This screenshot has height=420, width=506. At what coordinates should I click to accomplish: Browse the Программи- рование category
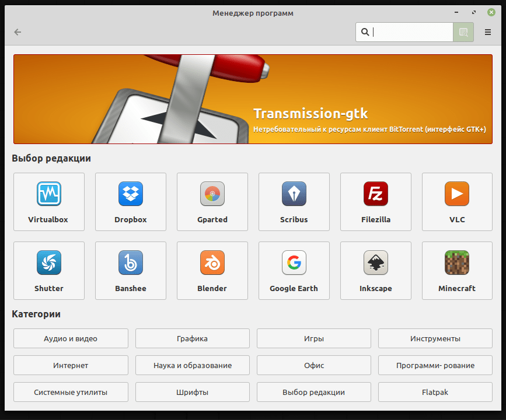pyautogui.click(x=435, y=365)
